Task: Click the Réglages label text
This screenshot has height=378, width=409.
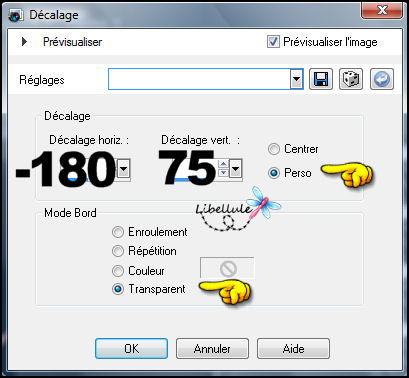Action: point(42,80)
